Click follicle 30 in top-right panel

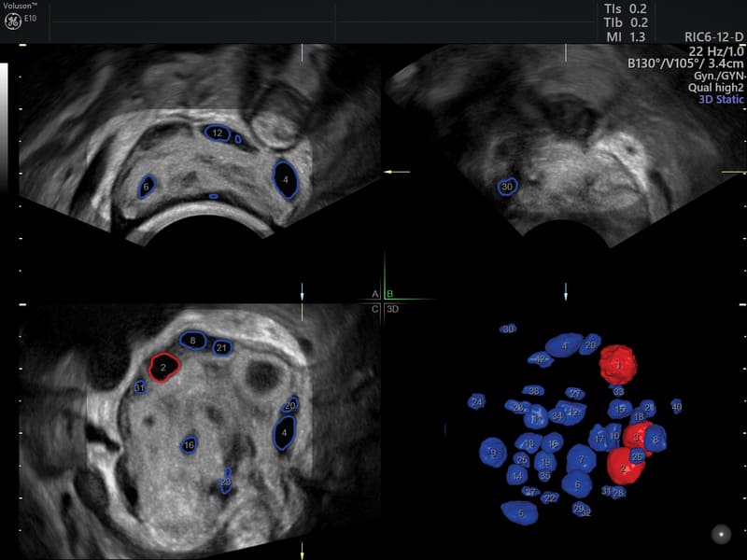coord(507,188)
